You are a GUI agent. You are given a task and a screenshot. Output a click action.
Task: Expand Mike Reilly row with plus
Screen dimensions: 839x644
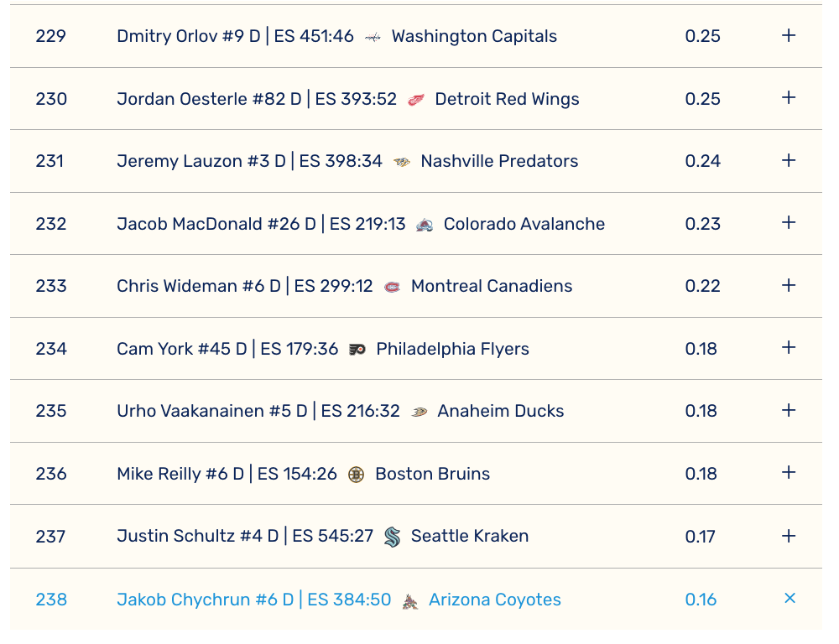pos(789,473)
